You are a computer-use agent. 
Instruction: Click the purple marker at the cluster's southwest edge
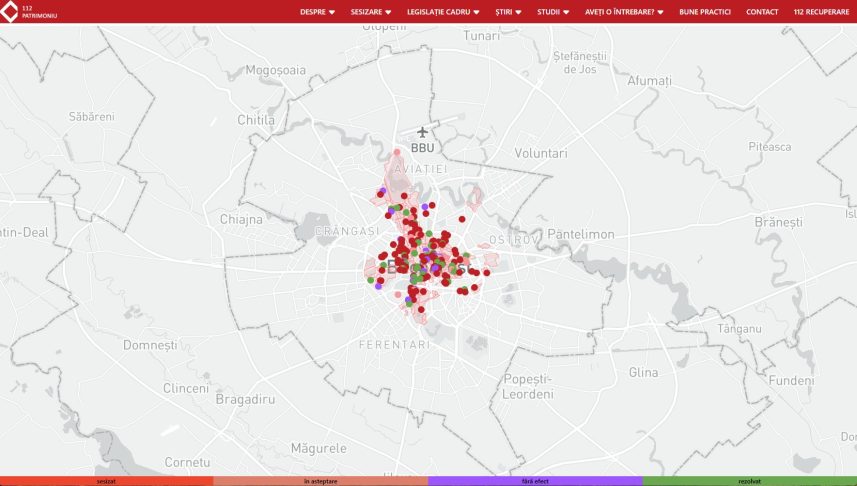tap(378, 286)
